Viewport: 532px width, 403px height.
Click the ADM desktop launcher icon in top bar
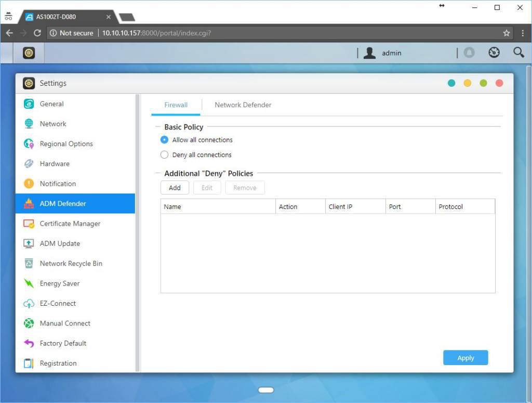29,53
